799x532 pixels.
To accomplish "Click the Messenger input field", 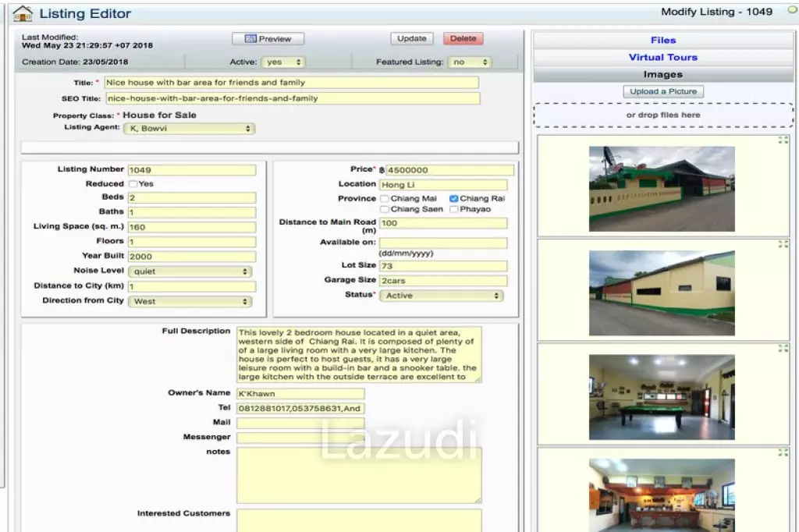I will click(x=300, y=438).
